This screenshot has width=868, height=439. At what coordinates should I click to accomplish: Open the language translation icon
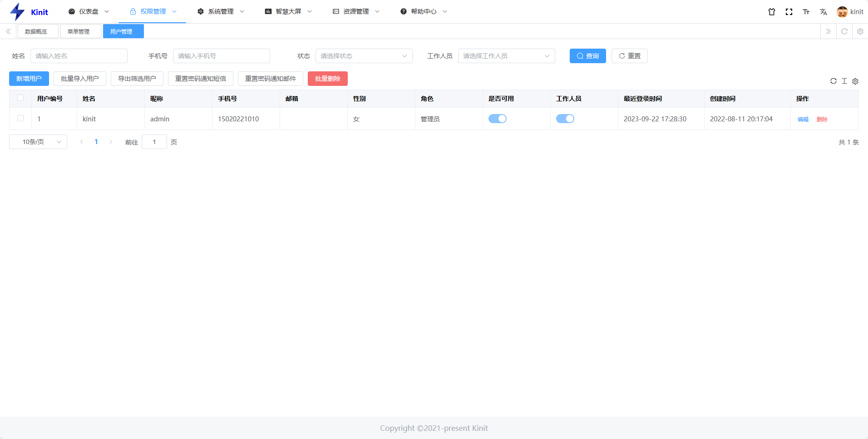coord(824,12)
